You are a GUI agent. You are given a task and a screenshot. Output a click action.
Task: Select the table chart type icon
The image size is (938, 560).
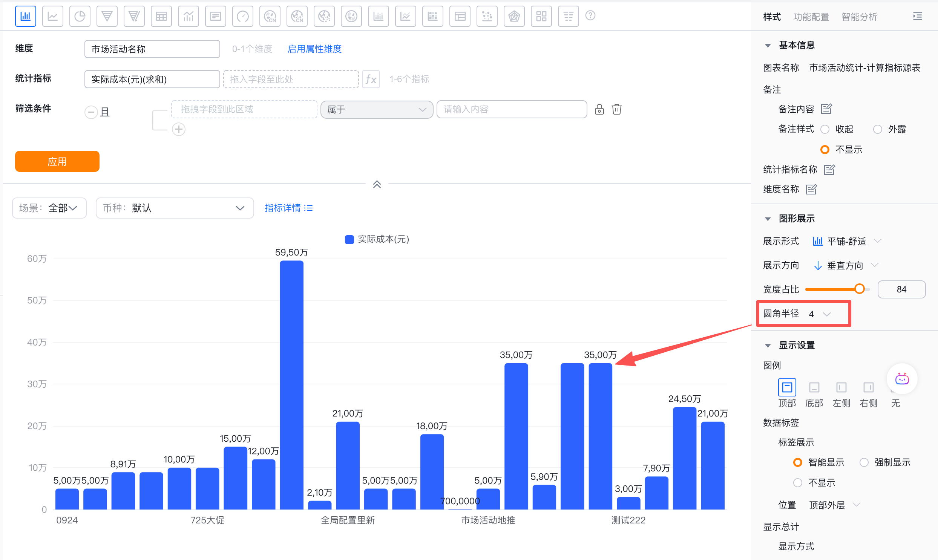[x=161, y=16]
